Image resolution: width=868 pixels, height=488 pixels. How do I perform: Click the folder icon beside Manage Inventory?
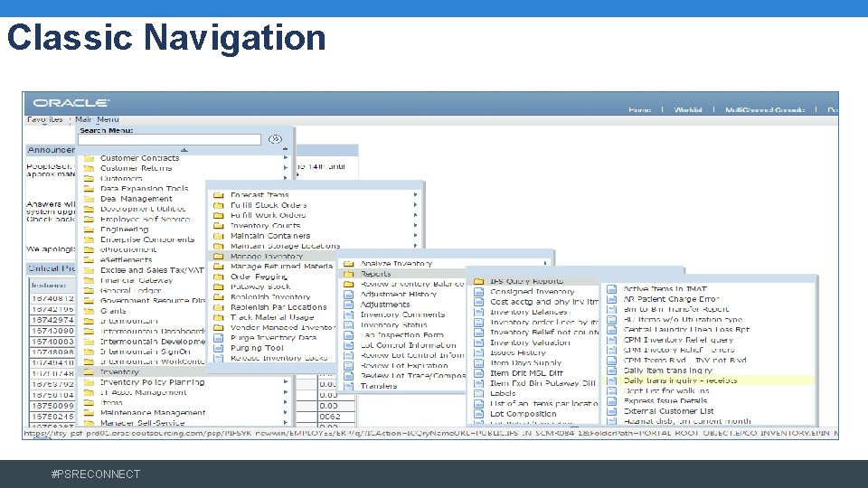tap(219, 256)
